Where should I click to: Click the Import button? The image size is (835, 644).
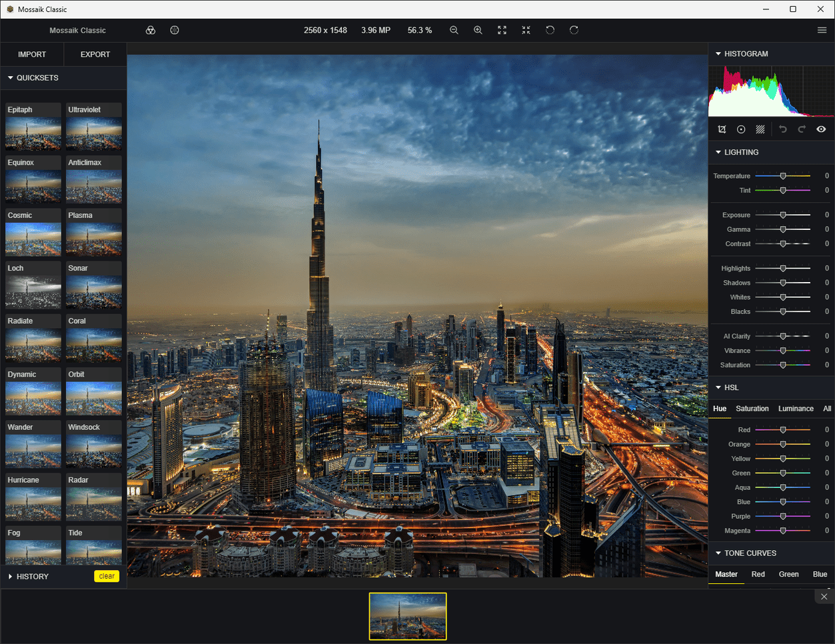click(32, 55)
